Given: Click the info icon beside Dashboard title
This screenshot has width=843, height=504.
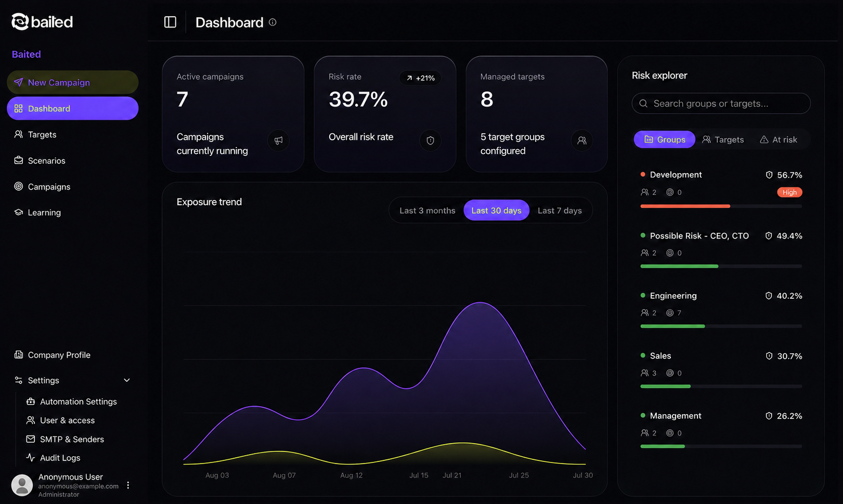Looking at the screenshot, I should pyautogui.click(x=273, y=22).
